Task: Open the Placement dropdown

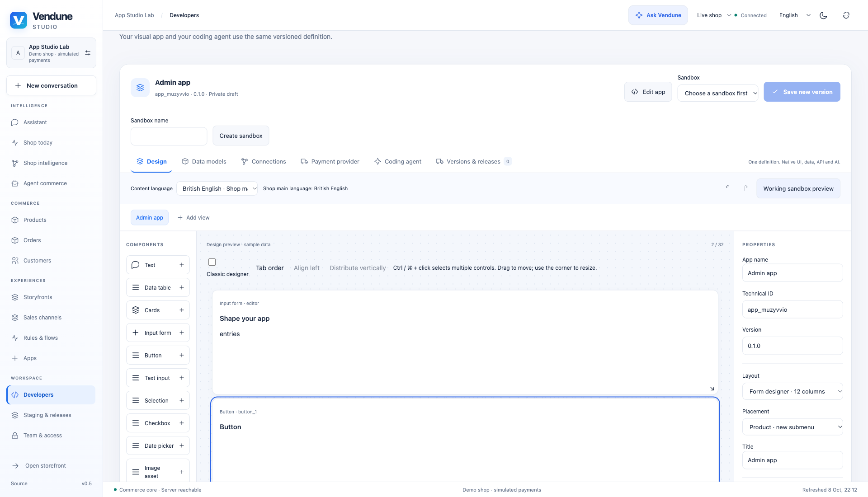Action: [x=793, y=427]
